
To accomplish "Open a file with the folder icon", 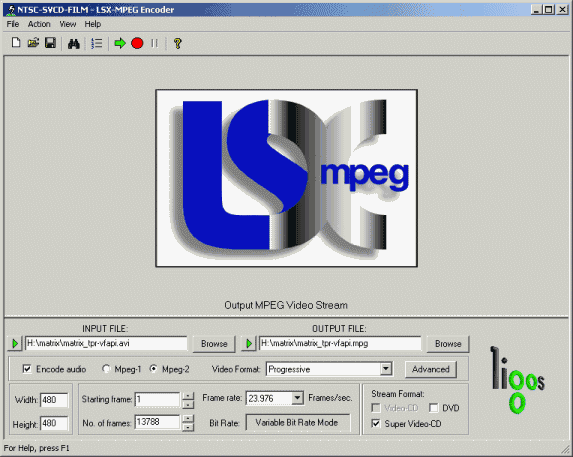I will point(33,43).
